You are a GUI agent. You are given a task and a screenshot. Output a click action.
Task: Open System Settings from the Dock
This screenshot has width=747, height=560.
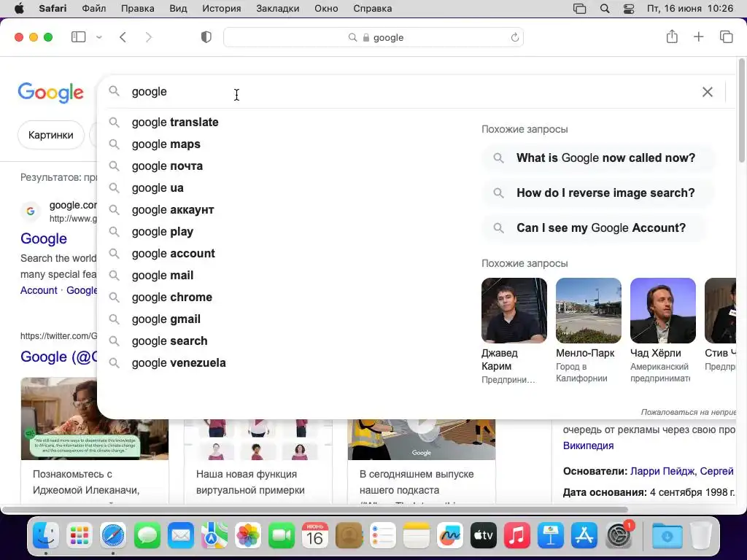coord(619,536)
